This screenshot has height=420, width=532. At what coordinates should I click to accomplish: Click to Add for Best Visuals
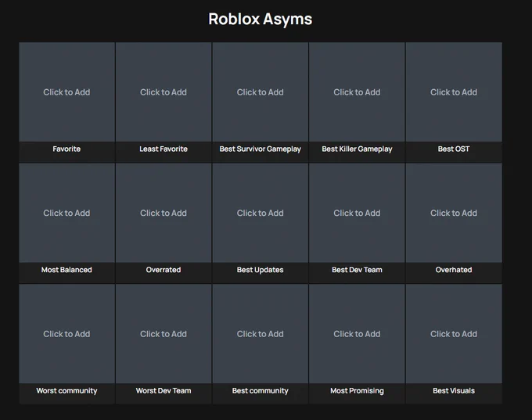tap(454, 334)
